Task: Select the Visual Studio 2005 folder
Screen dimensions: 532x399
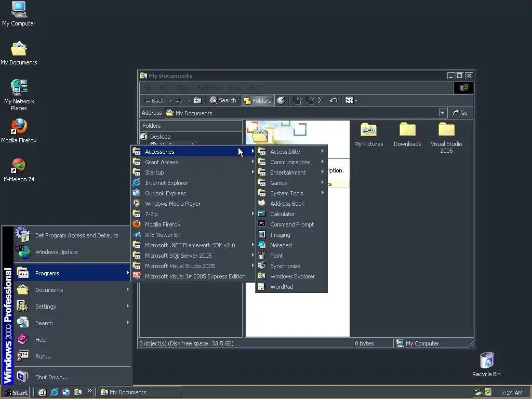Action: 446,138
